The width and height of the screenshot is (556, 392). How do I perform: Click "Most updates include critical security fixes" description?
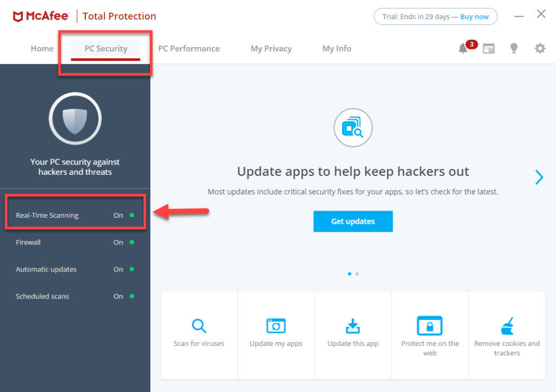353,192
